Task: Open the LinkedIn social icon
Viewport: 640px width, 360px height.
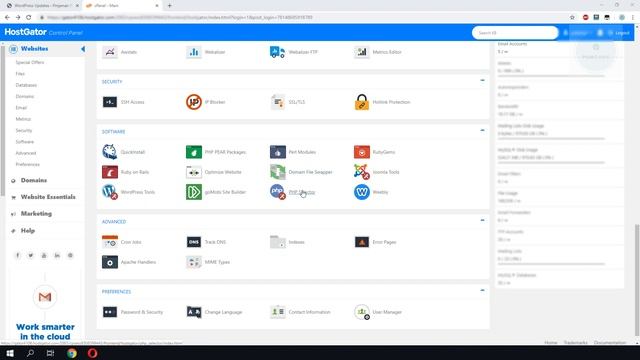Action: (57, 256)
